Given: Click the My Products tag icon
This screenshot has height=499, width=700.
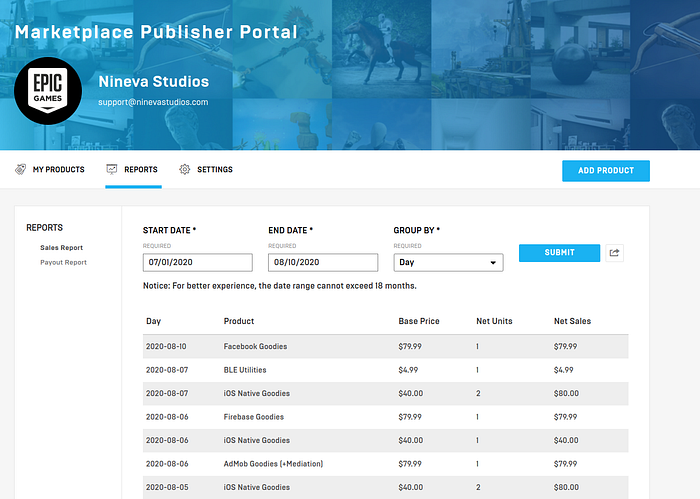Looking at the screenshot, I should [x=21, y=170].
